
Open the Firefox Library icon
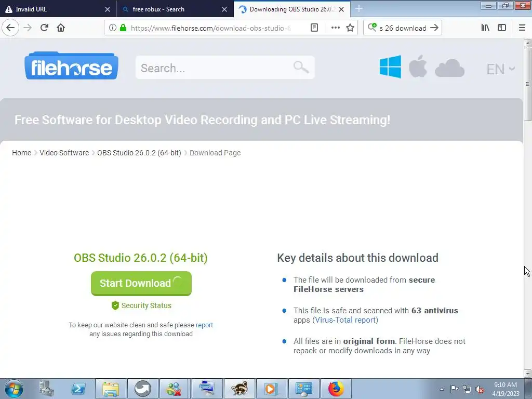[485, 28]
